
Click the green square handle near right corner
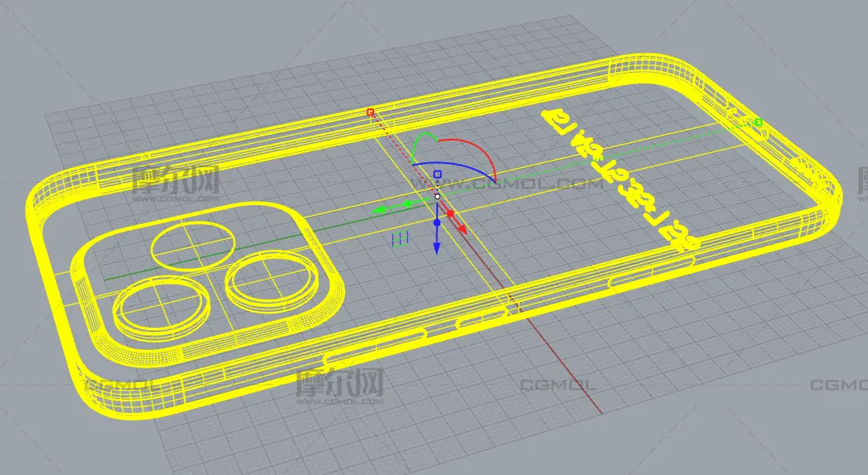(758, 122)
